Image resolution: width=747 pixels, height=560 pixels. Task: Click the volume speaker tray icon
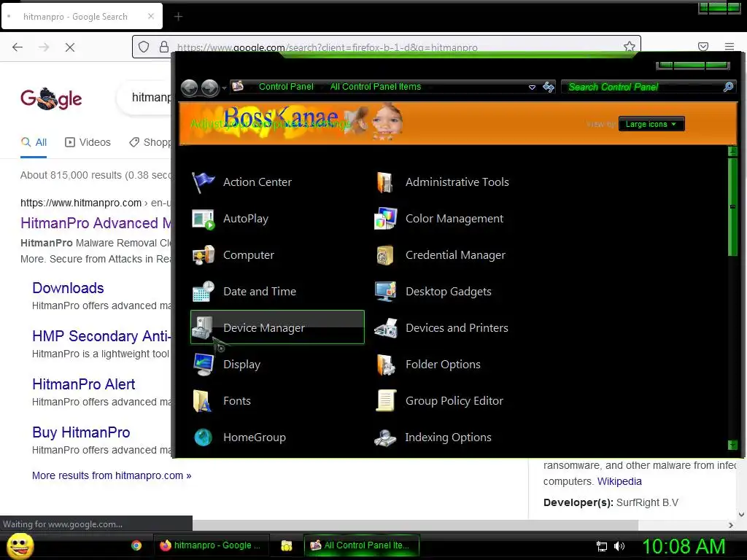(x=619, y=546)
